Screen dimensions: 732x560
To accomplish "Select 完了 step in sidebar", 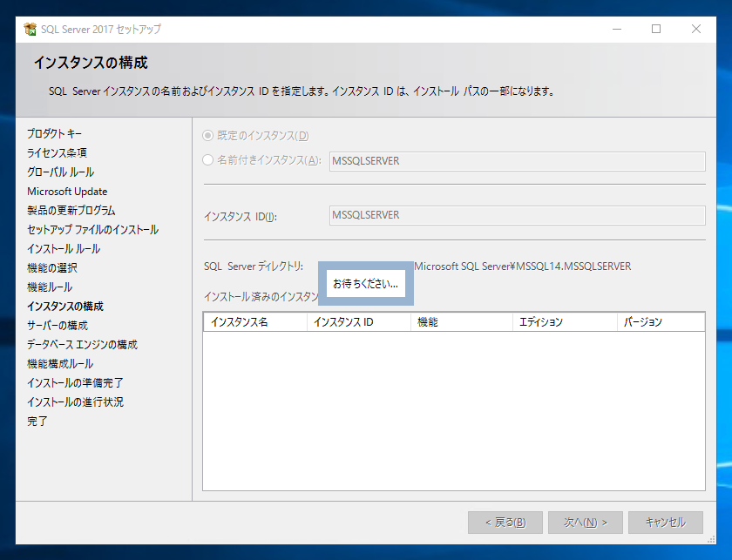I will click(x=37, y=421).
